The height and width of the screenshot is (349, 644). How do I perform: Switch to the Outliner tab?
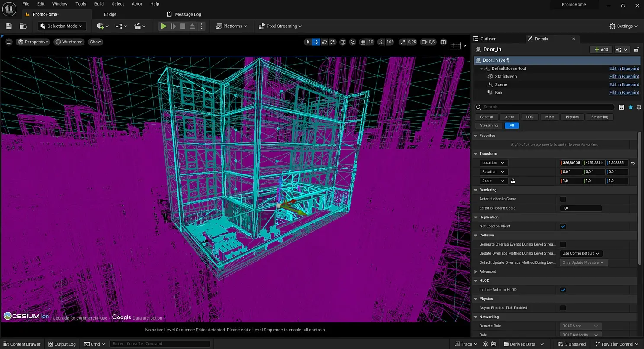coord(488,39)
